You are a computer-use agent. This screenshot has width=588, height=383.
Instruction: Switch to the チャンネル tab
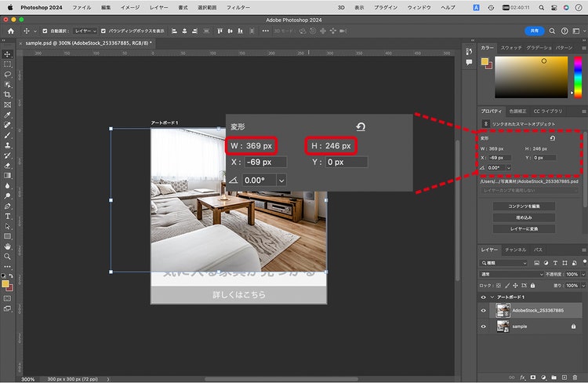pos(516,250)
